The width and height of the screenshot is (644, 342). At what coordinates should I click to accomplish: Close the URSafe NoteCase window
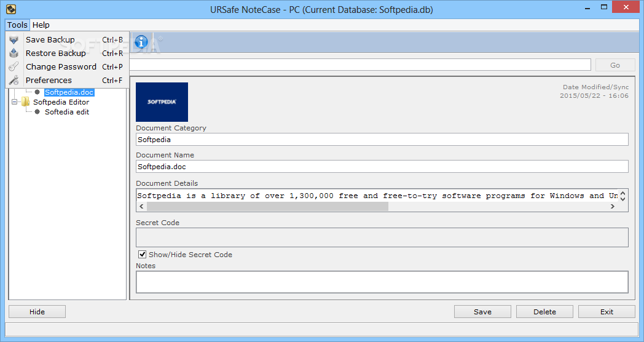(x=626, y=7)
